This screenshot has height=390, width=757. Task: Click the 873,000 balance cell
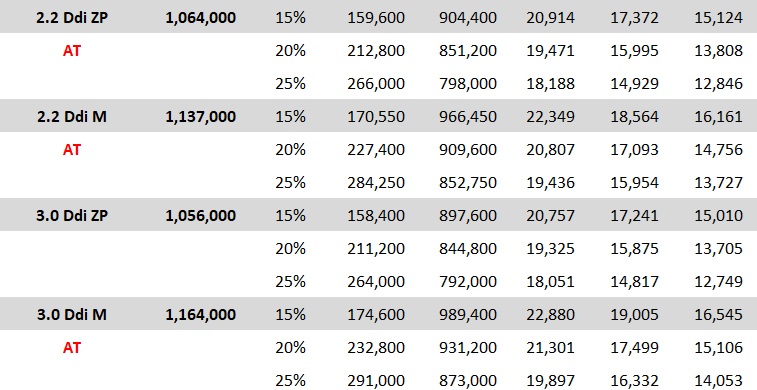tap(467, 381)
